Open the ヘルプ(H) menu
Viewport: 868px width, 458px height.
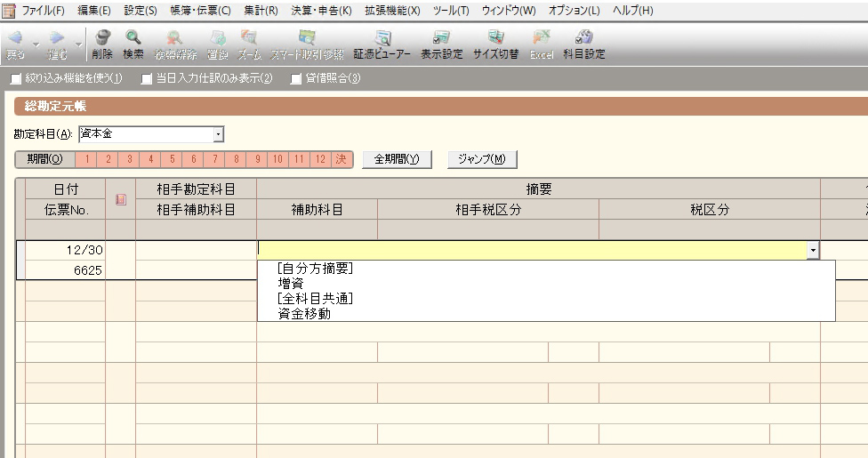coord(632,11)
